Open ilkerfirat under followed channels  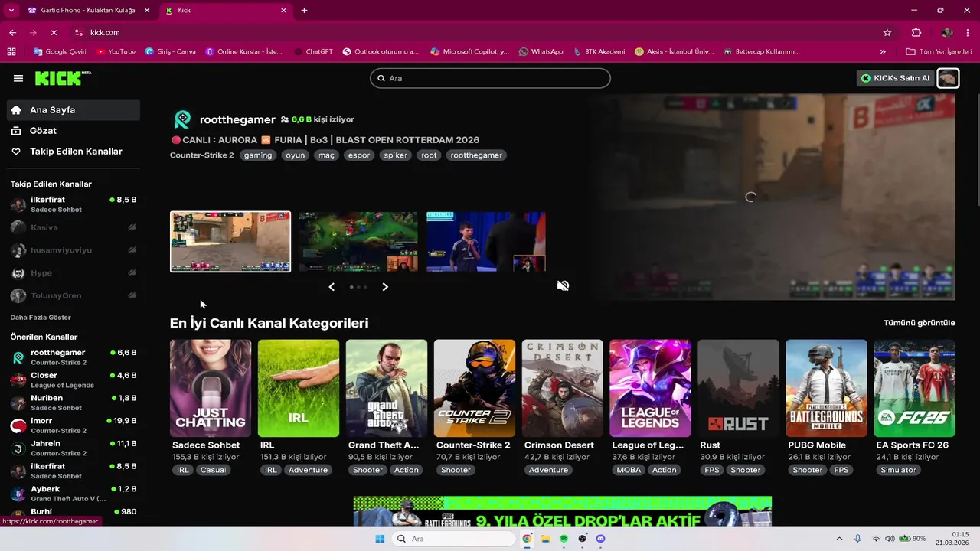73,204
